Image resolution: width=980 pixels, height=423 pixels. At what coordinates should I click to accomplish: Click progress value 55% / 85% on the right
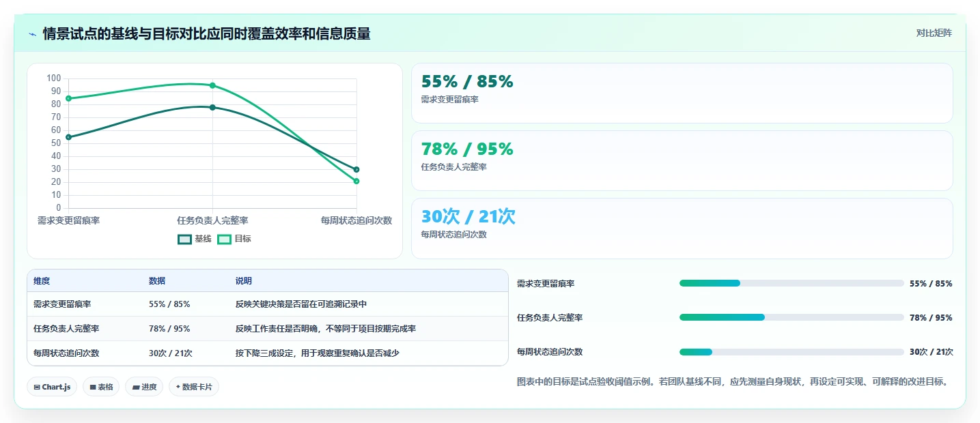(x=931, y=284)
